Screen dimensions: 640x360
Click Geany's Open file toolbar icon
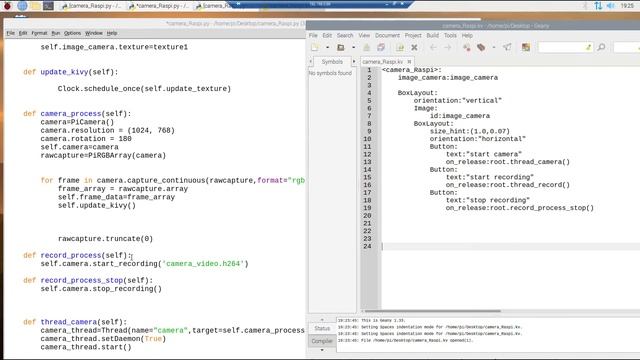[340, 48]
